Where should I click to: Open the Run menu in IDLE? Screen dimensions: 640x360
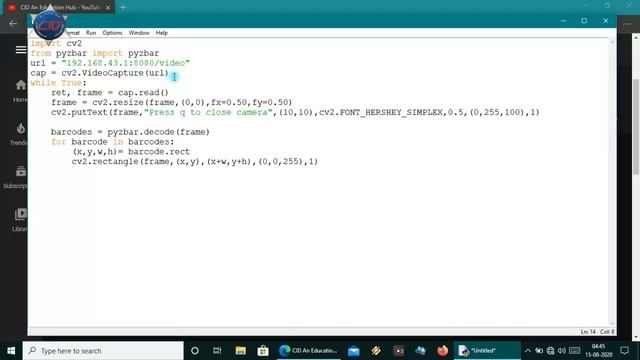click(91, 33)
